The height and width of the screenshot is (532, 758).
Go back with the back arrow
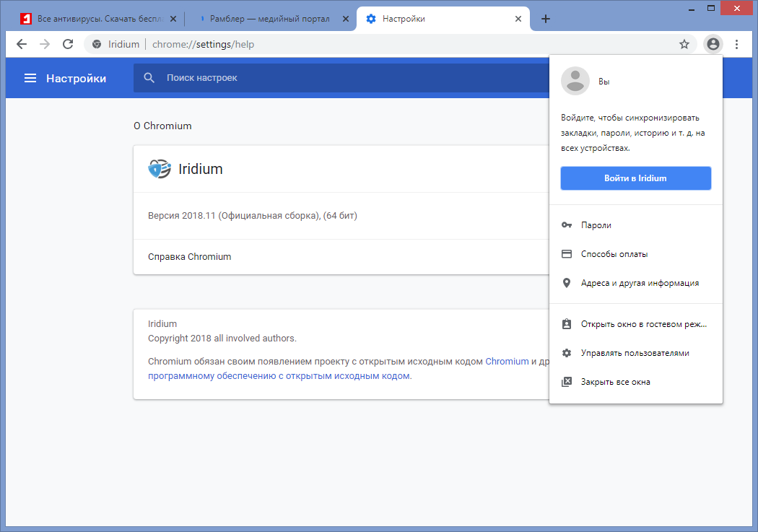(x=21, y=45)
